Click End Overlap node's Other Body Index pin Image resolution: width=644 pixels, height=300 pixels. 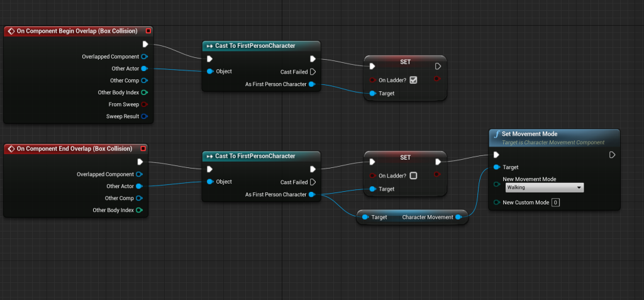coord(139,210)
